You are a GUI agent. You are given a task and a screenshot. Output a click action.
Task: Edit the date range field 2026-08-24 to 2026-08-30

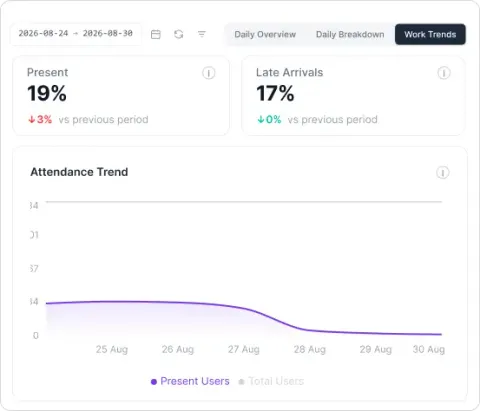coord(76,34)
